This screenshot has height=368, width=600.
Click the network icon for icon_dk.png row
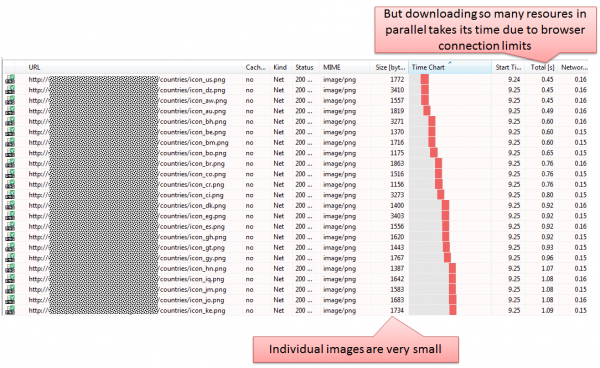click(10, 205)
